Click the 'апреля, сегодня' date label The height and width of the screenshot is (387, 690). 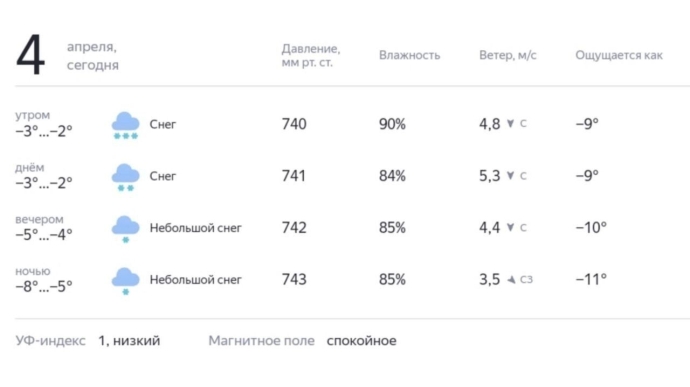[92, 56]
